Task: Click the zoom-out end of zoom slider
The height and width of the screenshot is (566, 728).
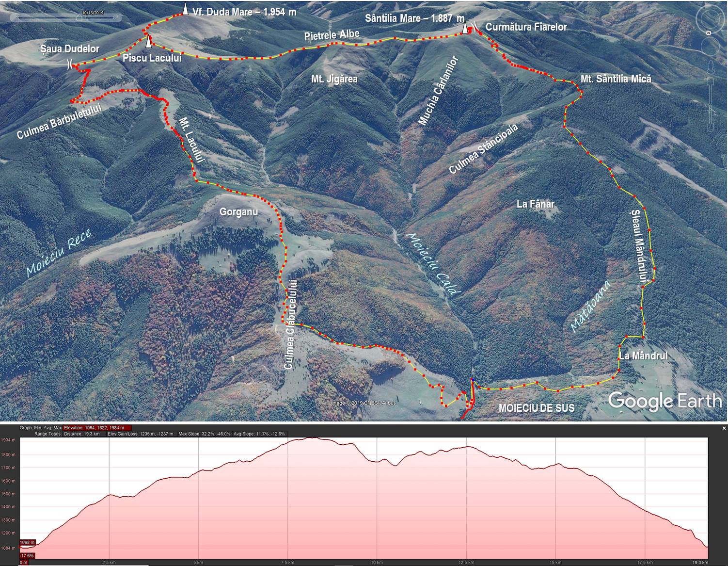Action: [x=711, y=127]
